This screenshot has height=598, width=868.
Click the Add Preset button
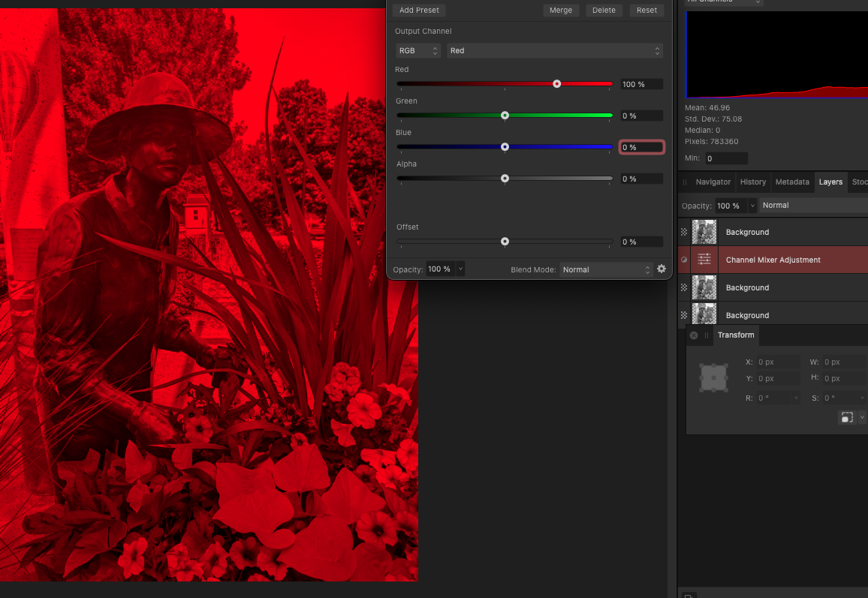point(419,10)
